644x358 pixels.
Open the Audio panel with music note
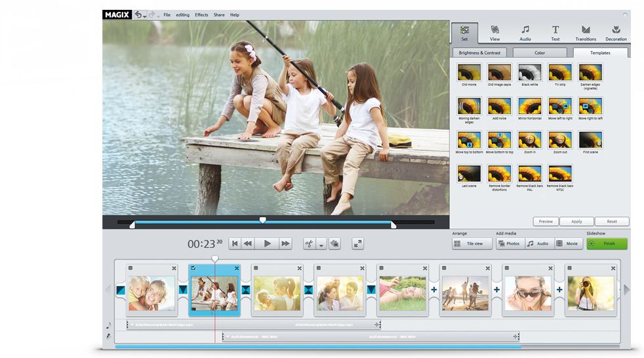click(x=525, y=33)
